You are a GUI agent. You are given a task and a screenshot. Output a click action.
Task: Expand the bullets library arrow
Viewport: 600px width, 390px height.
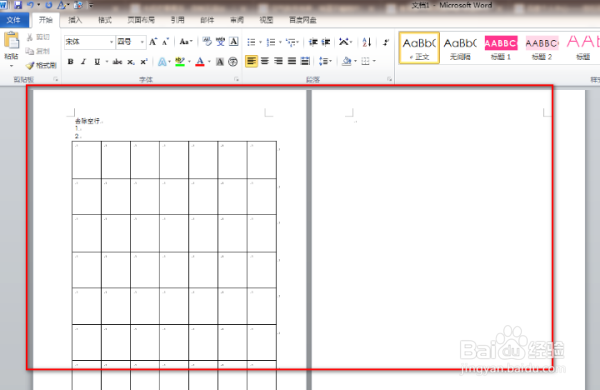pos(261,42)
